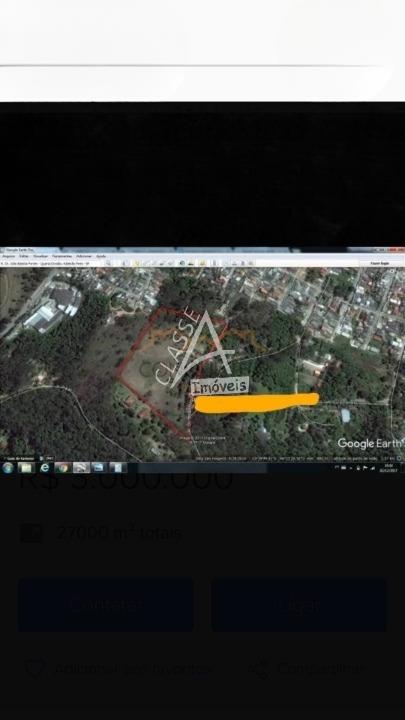The image size is (405, 720).
Task: Select the yellow pushpin placemark tool
Action: point(137,264)
